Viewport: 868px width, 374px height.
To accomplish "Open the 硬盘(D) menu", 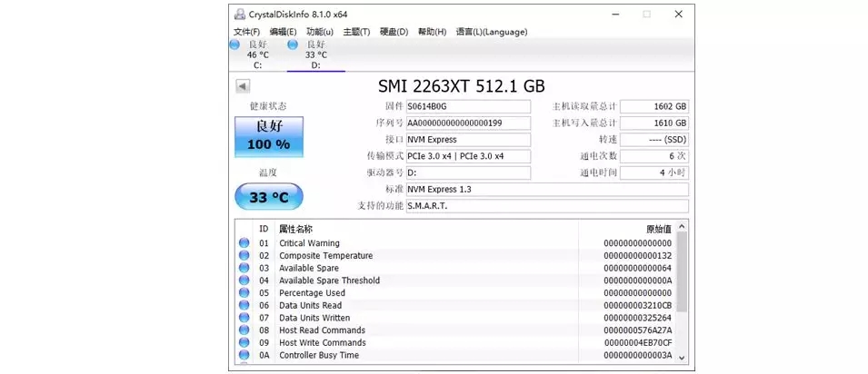I will click(x=394, y=32).
